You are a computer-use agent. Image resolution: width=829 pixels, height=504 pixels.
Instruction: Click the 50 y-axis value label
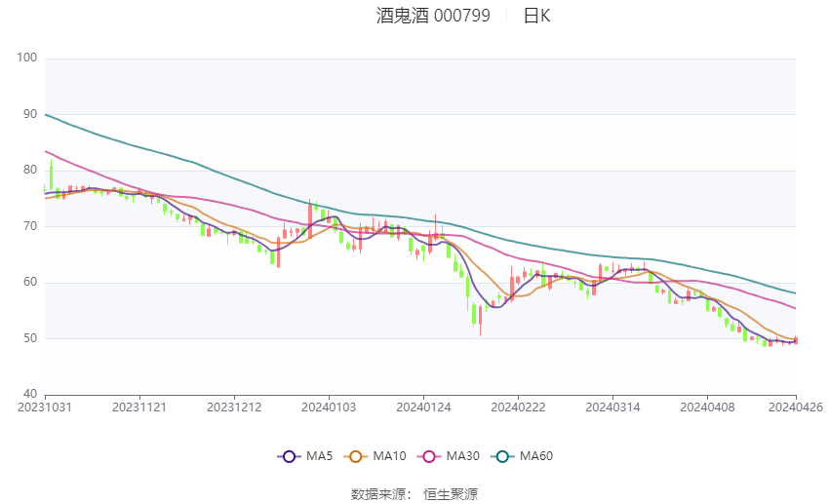coord(30,338)
